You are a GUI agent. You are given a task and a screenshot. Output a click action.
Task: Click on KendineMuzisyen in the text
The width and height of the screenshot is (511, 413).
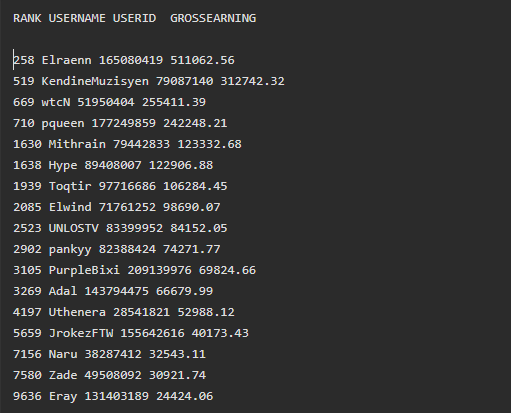95,81
